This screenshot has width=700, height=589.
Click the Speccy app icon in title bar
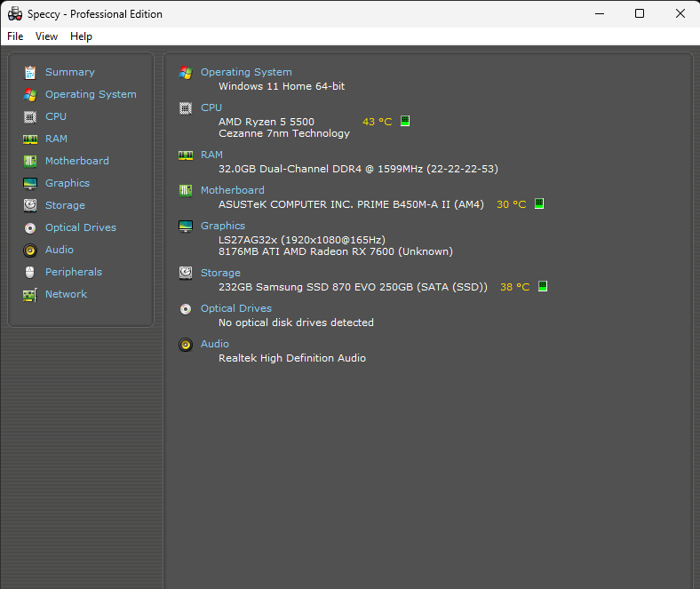point(15,14)
